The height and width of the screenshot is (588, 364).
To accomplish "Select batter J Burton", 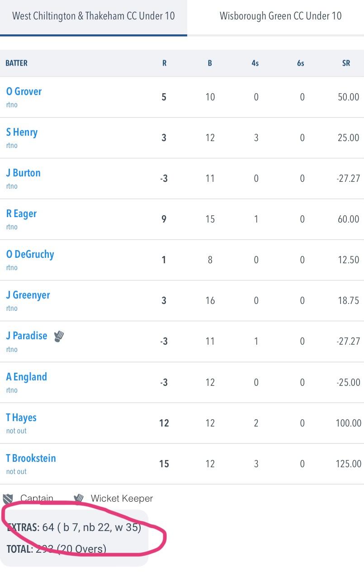I will pyautogui.click(x=24, y=173).
